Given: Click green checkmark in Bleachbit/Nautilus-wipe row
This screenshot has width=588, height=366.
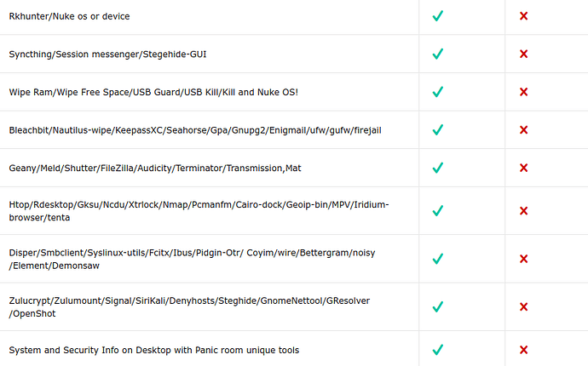Looking at the screenshot, I should coord(438,130).
